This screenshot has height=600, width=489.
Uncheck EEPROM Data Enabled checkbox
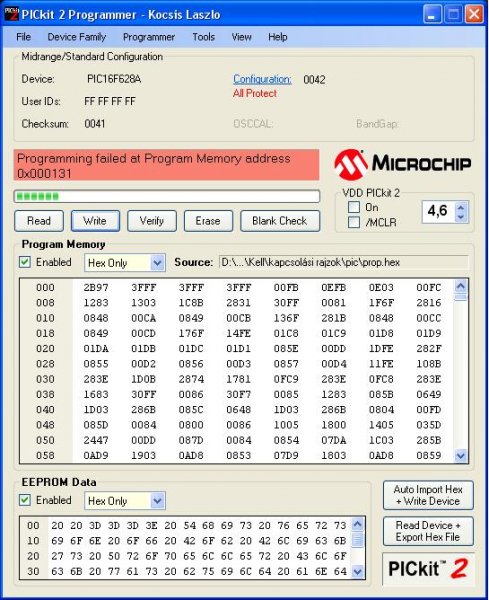(x=25, y=500)
